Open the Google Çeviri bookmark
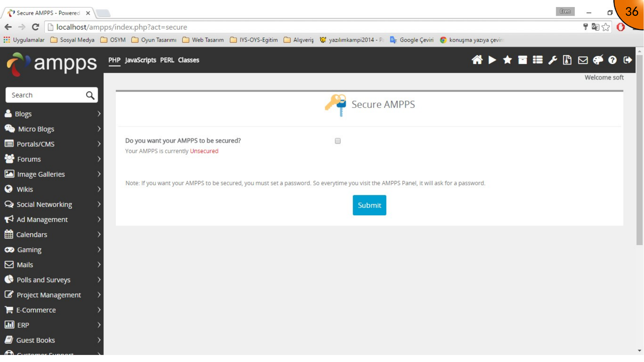644x362 pixels. (x=412, y=40)
